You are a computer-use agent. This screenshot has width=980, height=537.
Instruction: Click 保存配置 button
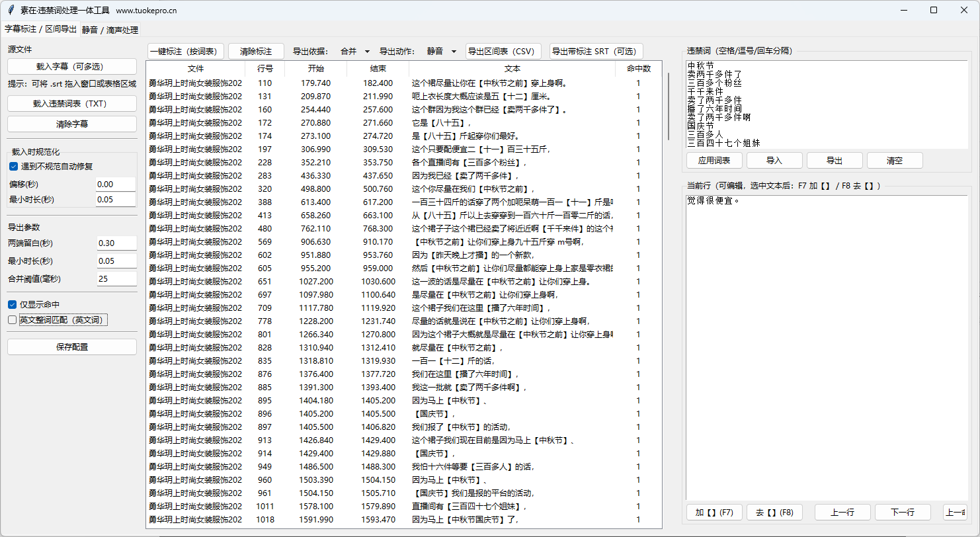click(72, 347)
